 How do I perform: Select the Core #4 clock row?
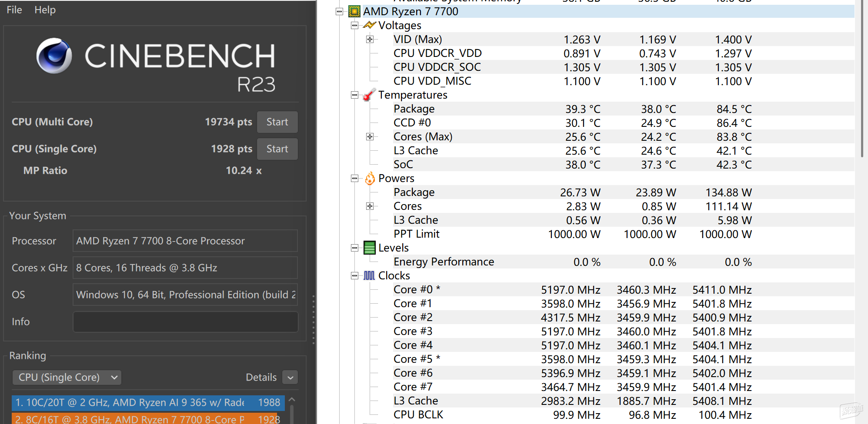(623, 345)
